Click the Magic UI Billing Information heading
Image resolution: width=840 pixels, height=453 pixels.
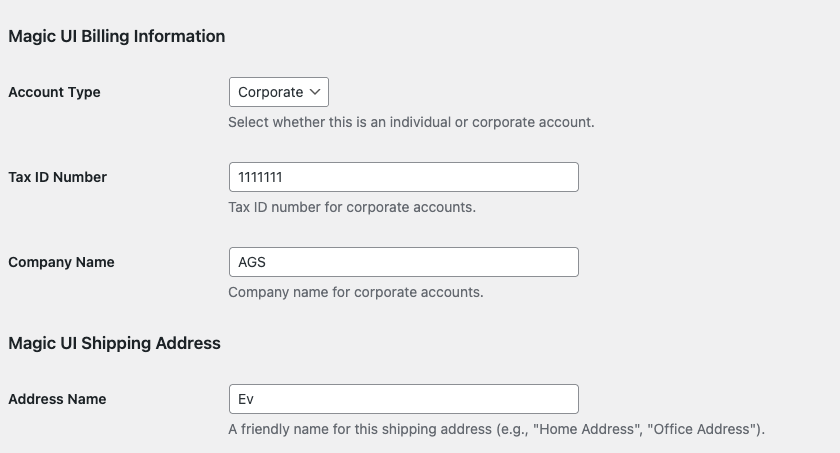tap(116, 36)
